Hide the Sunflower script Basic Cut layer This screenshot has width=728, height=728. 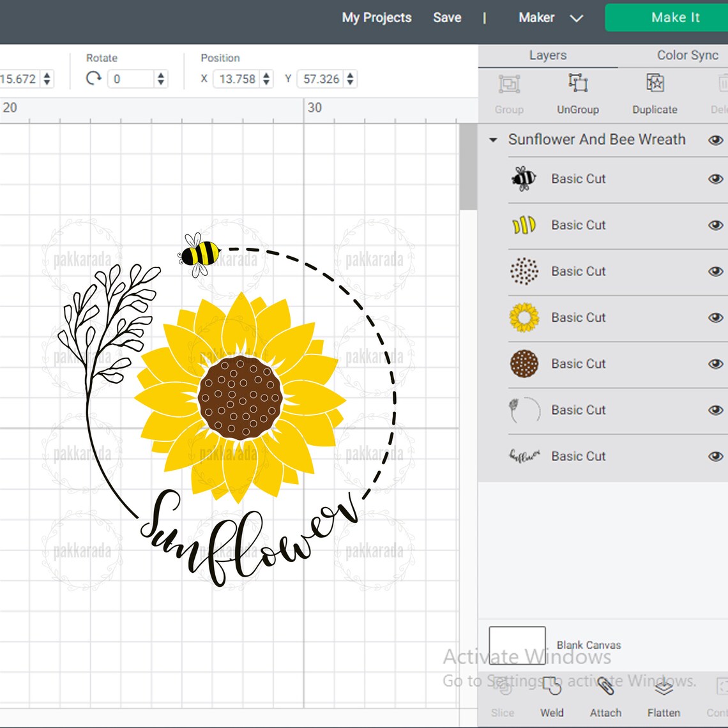coord(715,456)
